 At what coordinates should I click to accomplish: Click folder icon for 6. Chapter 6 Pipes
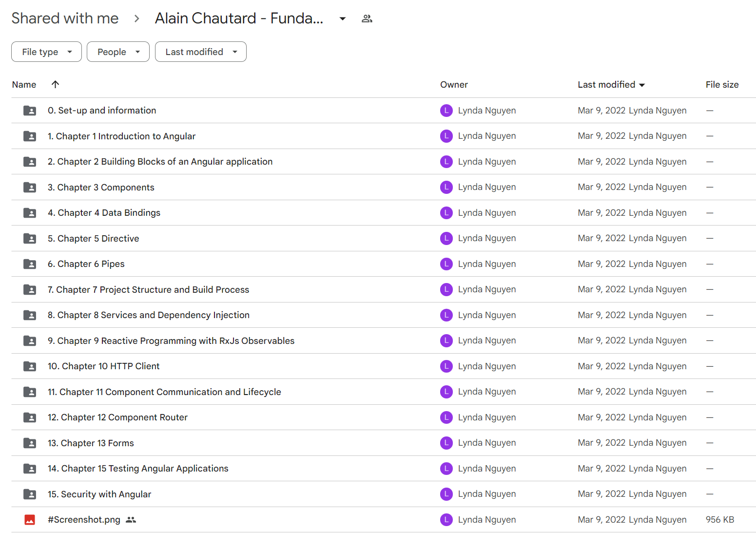click(30, 264)
